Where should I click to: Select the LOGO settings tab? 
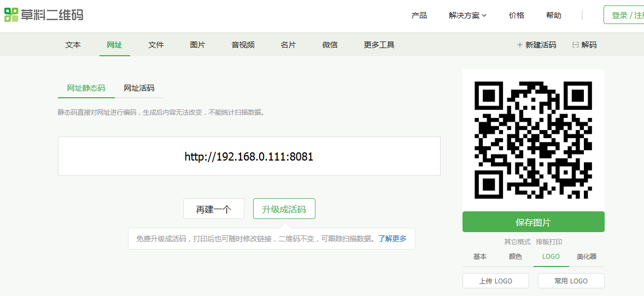click(x=551, y=257)
